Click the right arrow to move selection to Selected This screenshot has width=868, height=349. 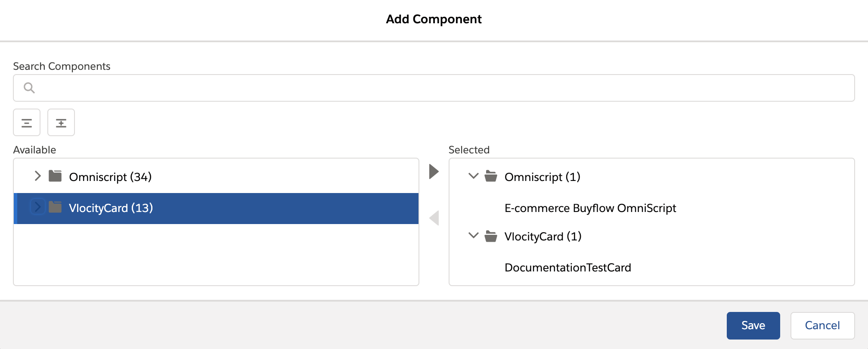coord(434,171)
